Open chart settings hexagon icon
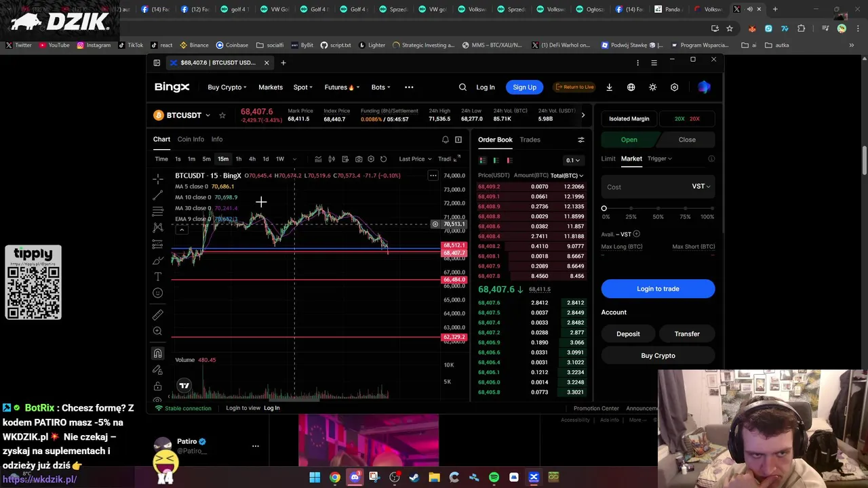This screenshot has width=868, height=488. (371, 159)
